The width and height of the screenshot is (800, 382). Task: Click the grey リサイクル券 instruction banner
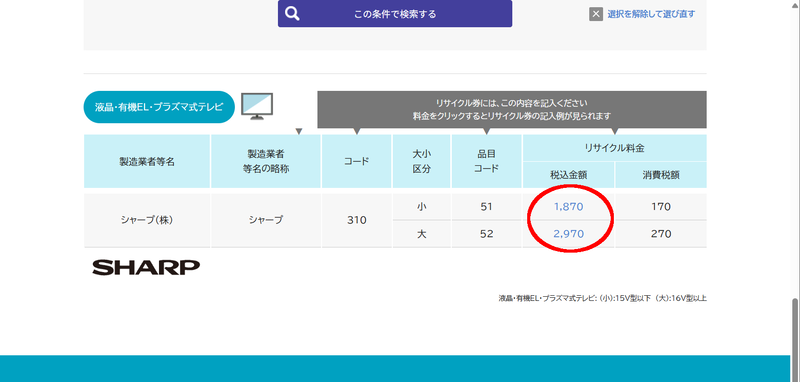(512, 110)
